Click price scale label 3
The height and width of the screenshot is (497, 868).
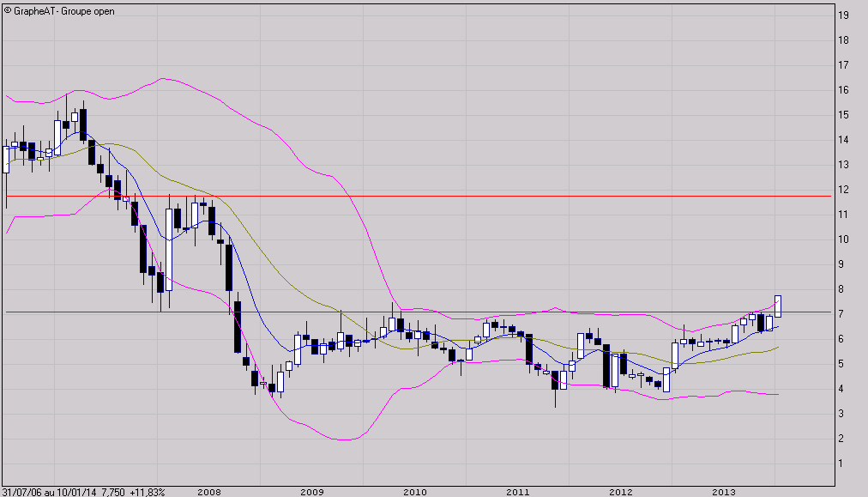[x=841, y=414]
